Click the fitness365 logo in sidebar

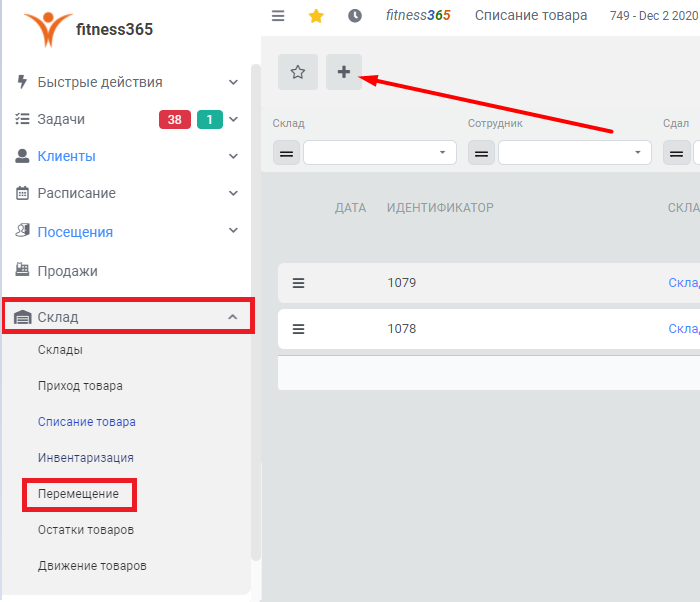[88, 29]
